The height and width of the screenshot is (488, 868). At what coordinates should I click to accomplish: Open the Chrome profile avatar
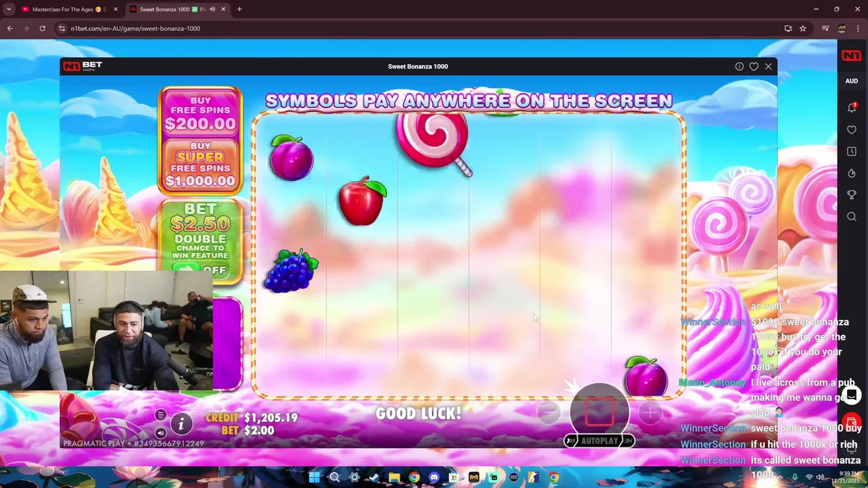point(842,28)
